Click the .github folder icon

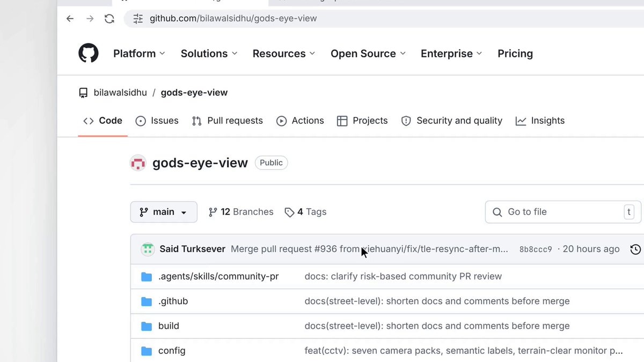(x=147, y=301)
